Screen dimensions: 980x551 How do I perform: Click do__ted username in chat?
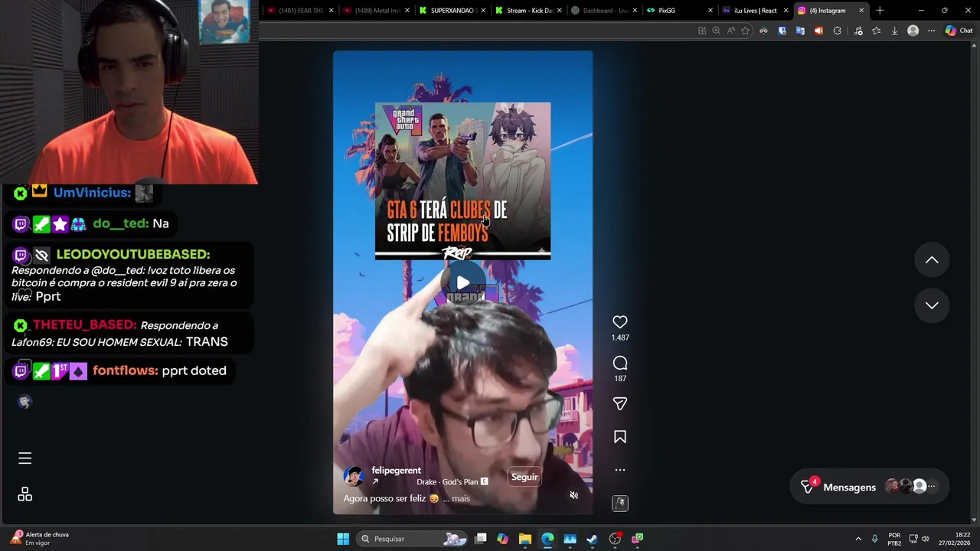[120, 223]
